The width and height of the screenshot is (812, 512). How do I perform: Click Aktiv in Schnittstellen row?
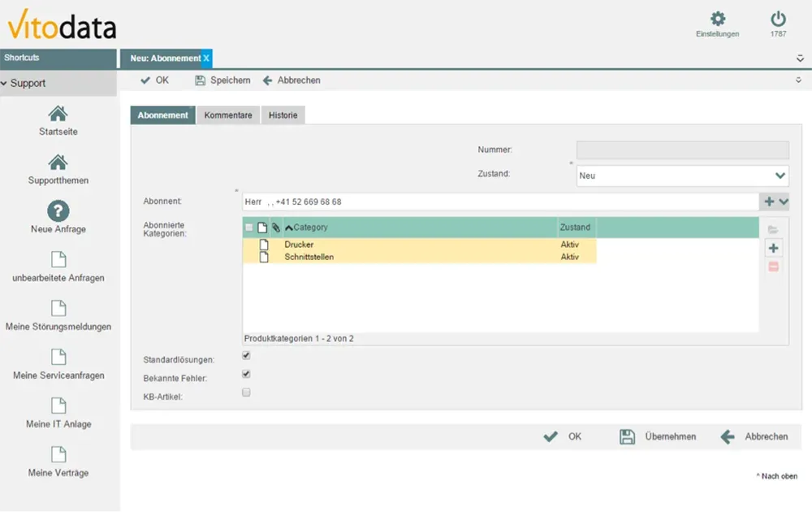coord(570,257)
